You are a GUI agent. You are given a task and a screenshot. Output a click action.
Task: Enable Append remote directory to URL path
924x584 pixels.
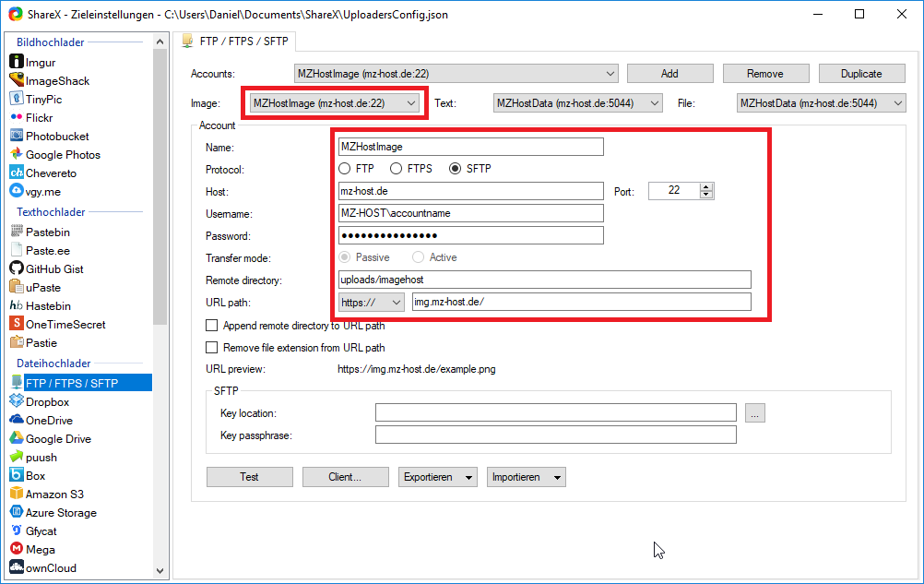211,326
